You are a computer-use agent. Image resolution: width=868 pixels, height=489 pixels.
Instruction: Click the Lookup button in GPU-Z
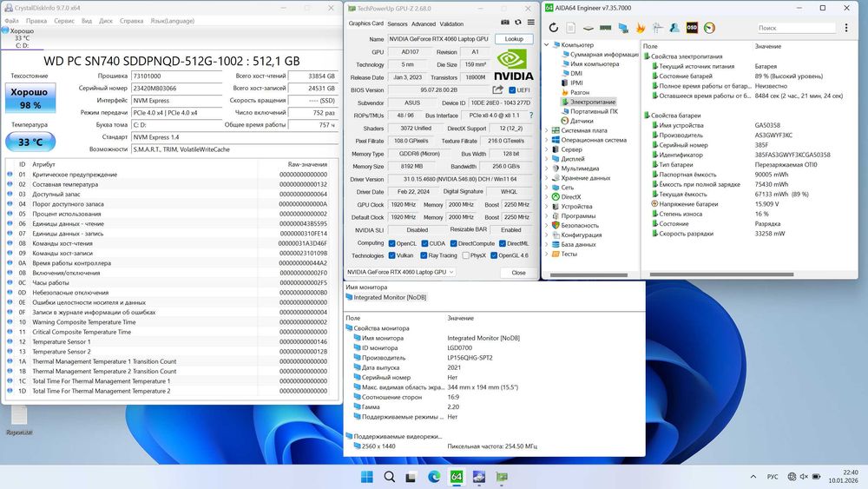click(x=514, y=39)
